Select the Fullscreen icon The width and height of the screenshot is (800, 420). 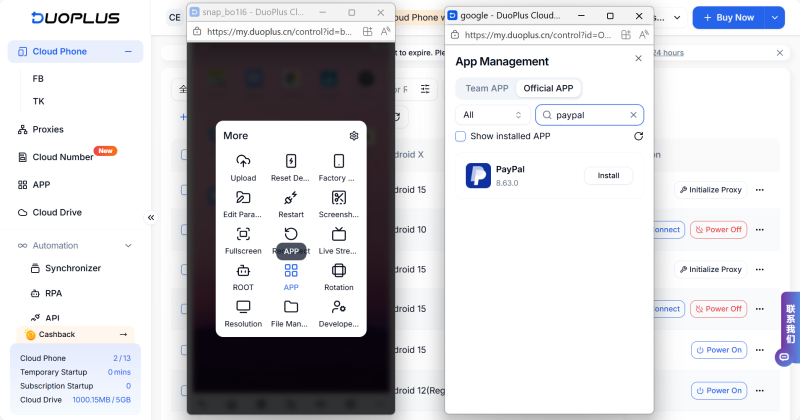pos(243,234)
